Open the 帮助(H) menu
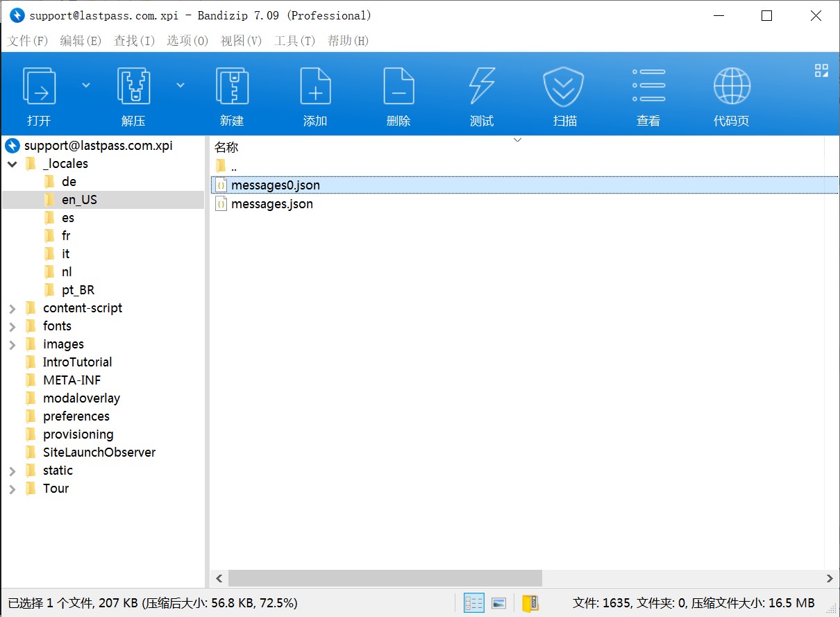 point(348,41)
